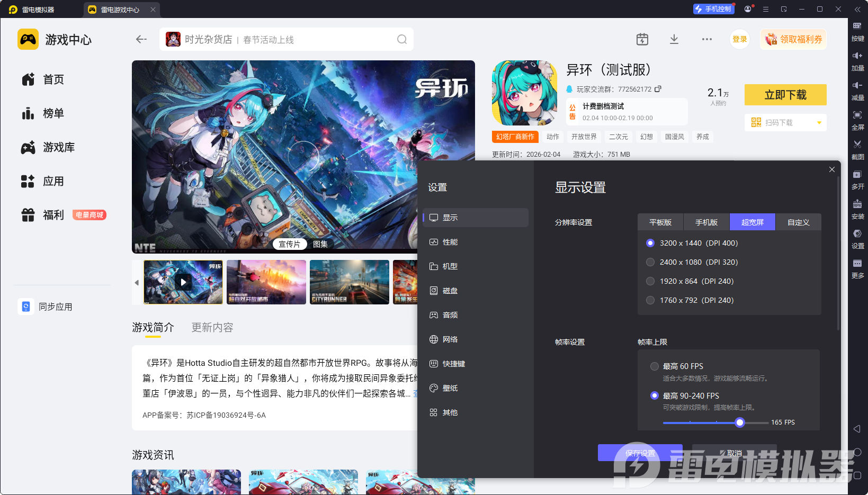868x495 pixels.
Task: Select 显示 settings category
Action: pos(476,218)
